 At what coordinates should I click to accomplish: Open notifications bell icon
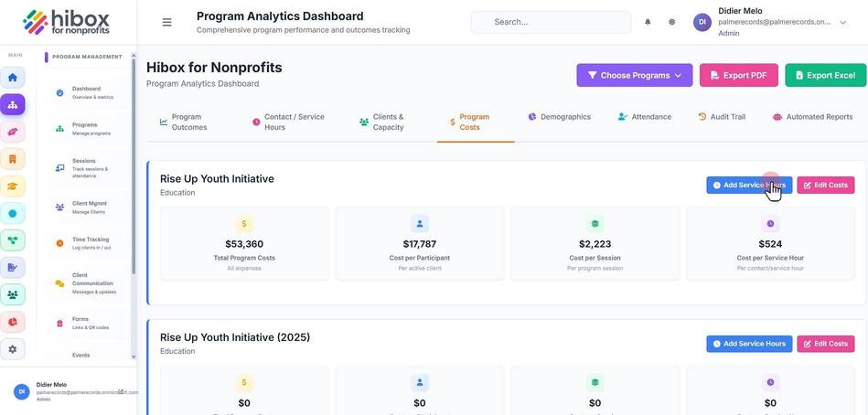click(648, 22)
